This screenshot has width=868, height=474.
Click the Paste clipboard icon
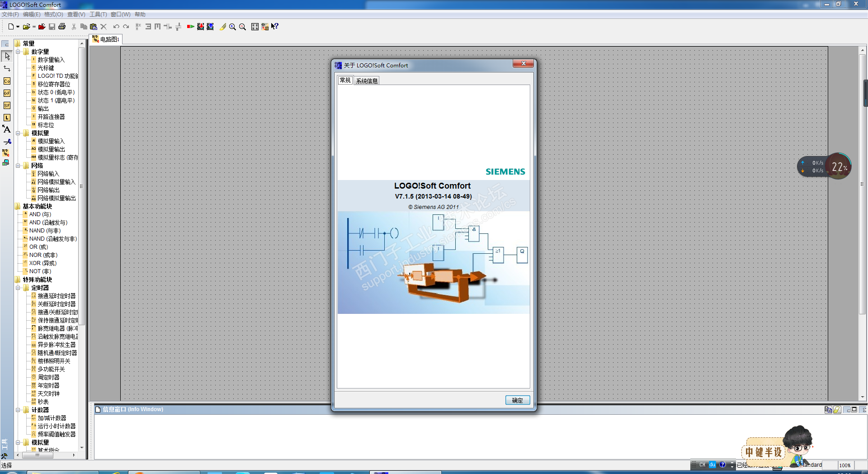click(x=94, y=27)
